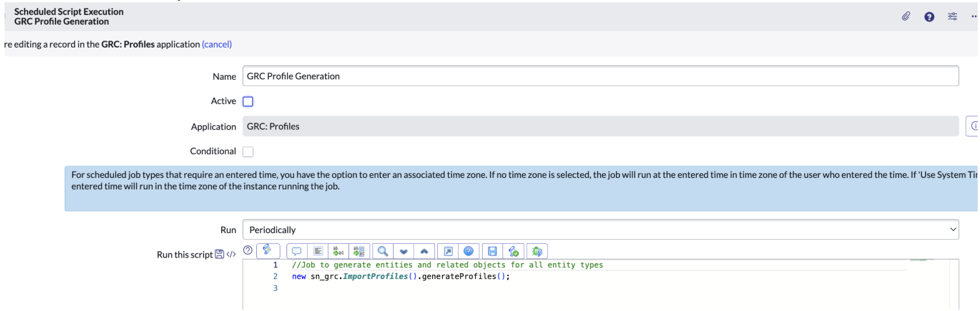The width and height of the screenshot is (980, 311).
Task: Click the green bug script debugger icon
Action: click(x=537, y=251)
